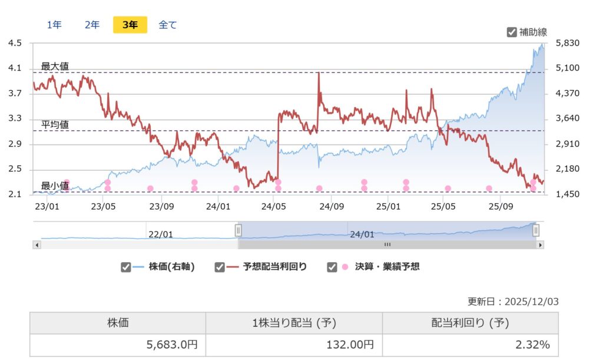Show the 全て full period tab

pos(167,25)
